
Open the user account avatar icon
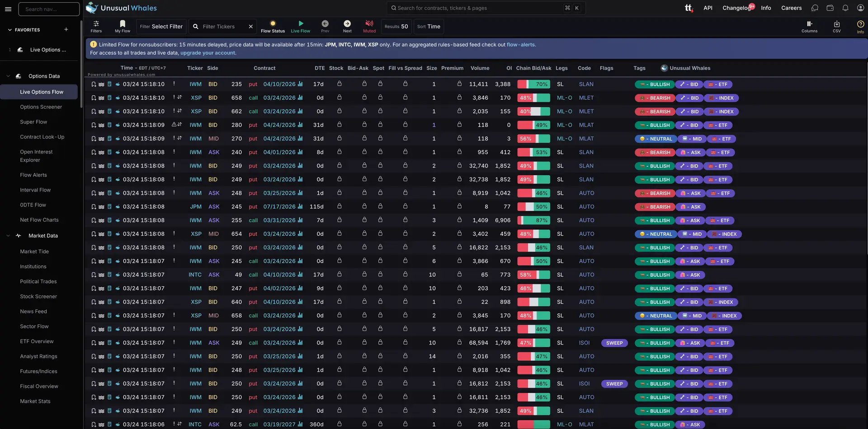(860, 8)
